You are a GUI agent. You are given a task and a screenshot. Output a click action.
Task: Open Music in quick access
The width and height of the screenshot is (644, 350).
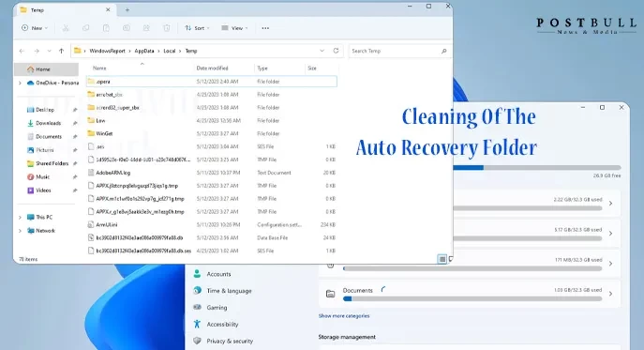click(x=43, y=176)
